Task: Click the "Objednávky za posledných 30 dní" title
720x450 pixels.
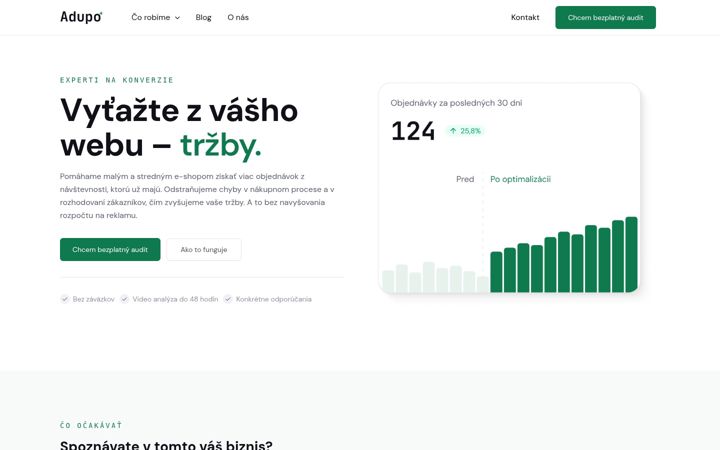Action: click(x=456, y=103)
